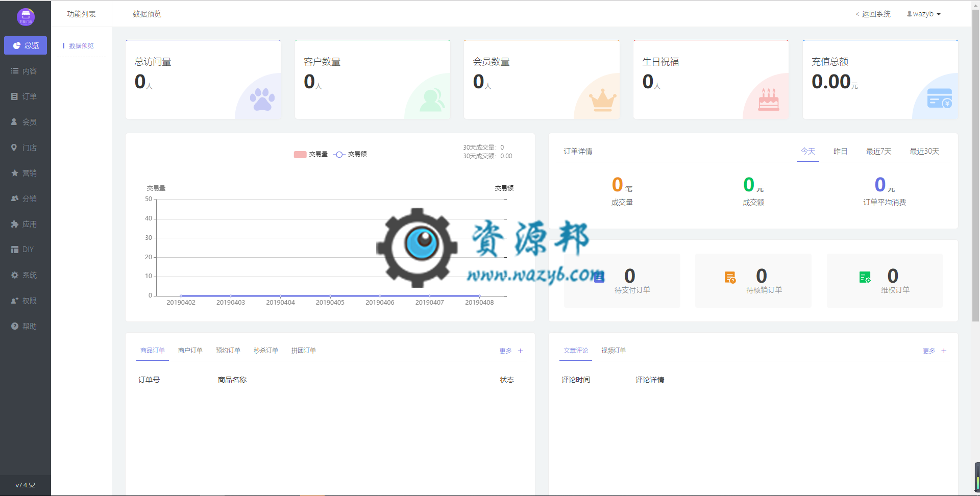
Task: Switch order details to 最近30天
Action: click(924, 151)
